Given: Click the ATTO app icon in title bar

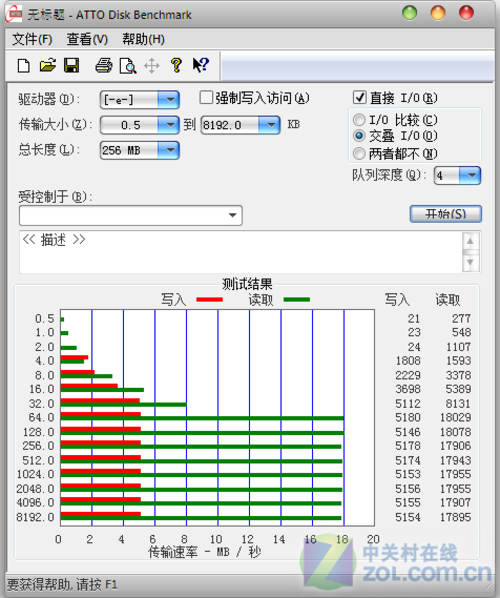Looking at the screenshot, I should pos(14,14).
